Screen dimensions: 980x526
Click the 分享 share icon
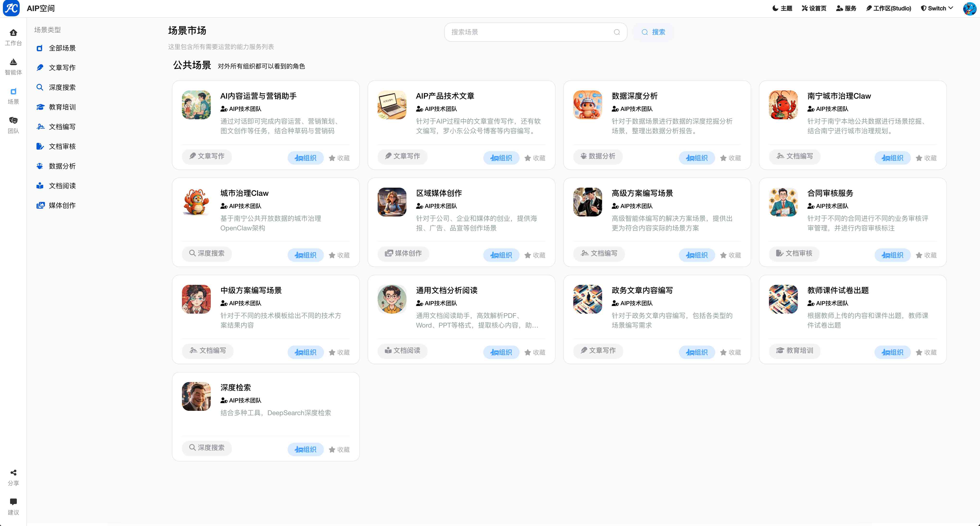[x=13, y=473]
